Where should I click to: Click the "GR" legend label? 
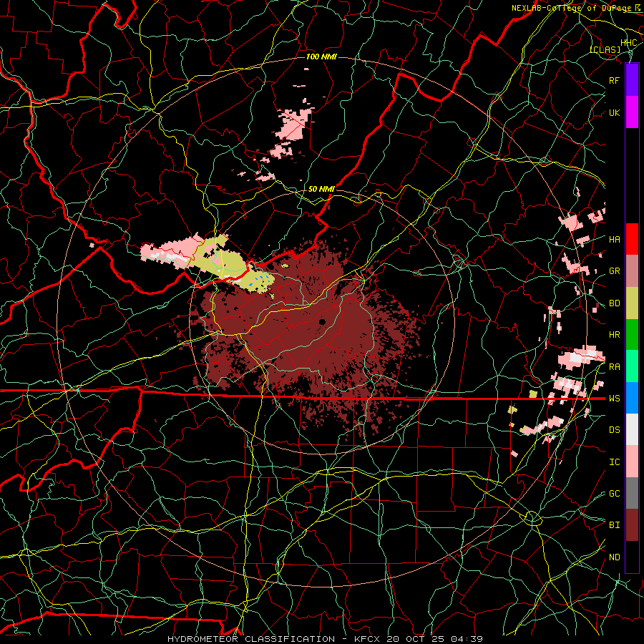tap(614, 271)
